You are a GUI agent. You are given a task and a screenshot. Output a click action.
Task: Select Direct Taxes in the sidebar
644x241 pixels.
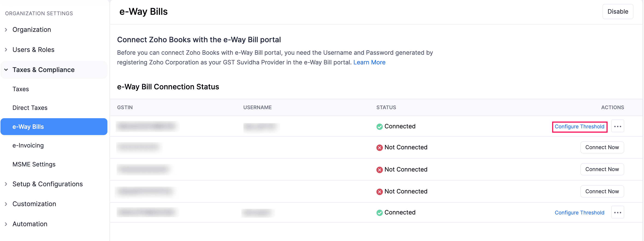(30, 108)
